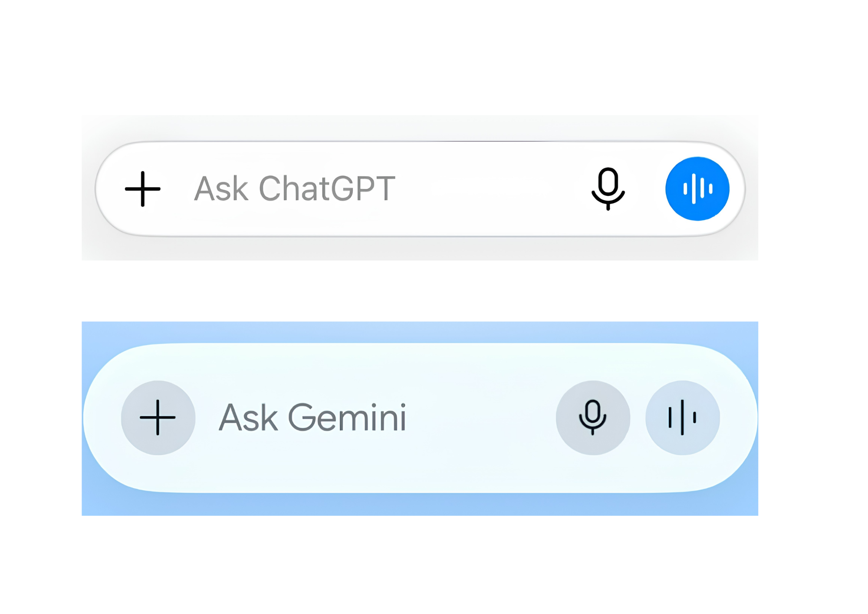Focus the Ask ChatGPT text field
This screenshot has height=614, width=868.
click(x=373, y=189)
